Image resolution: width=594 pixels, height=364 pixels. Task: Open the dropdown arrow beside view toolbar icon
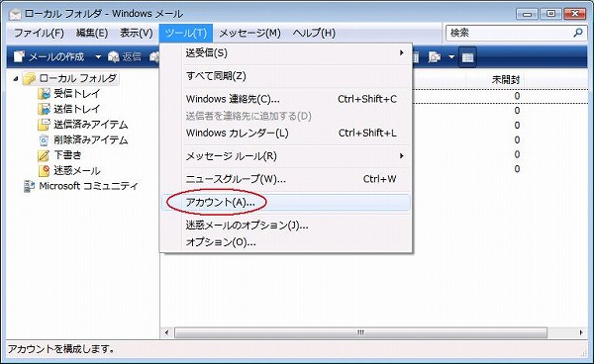click(451, 57)
